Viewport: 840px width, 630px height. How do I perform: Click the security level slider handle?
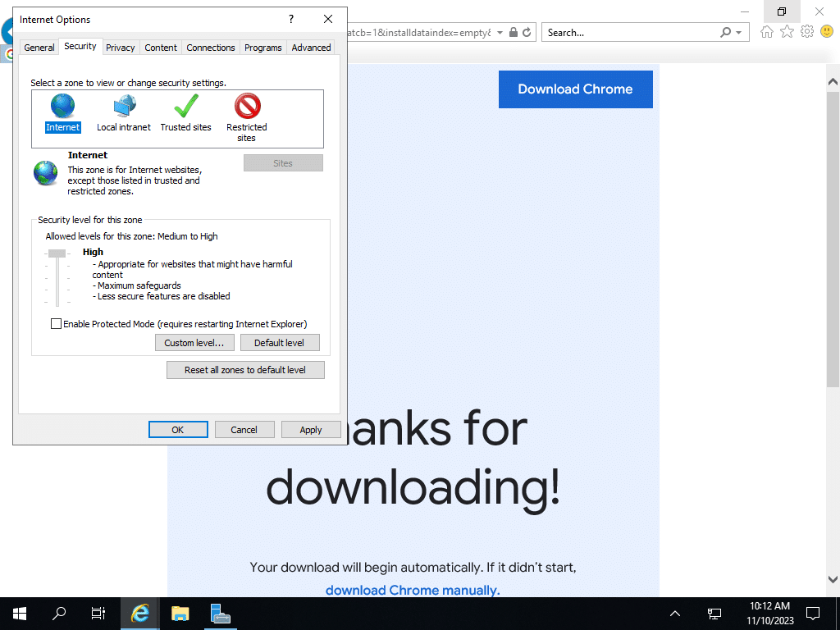[x=57, y=253]
